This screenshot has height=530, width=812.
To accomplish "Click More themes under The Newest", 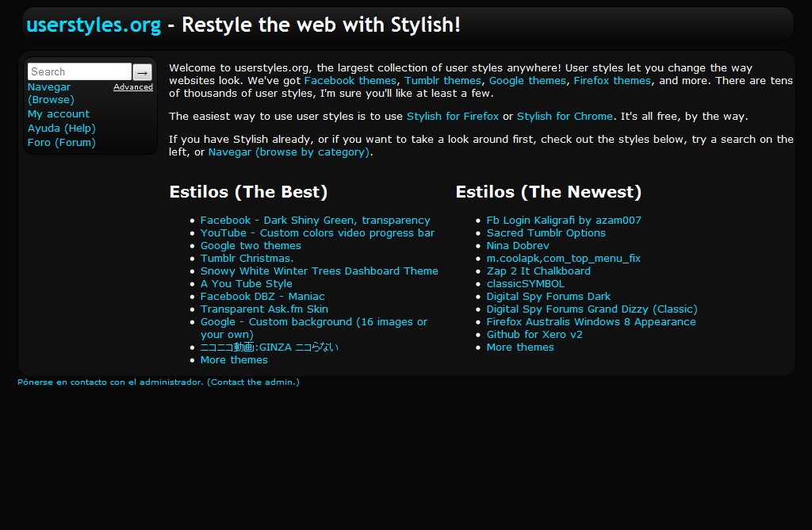I will tap(520, 347).
